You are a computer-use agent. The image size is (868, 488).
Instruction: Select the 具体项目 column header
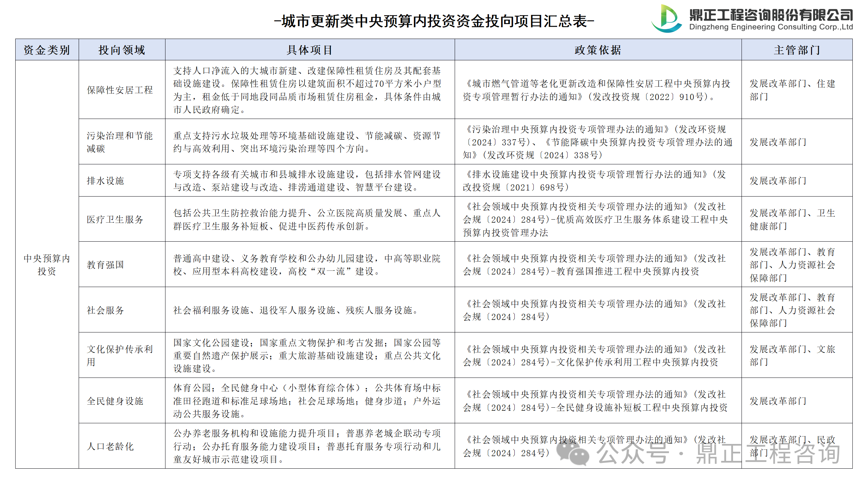(310, 50)
